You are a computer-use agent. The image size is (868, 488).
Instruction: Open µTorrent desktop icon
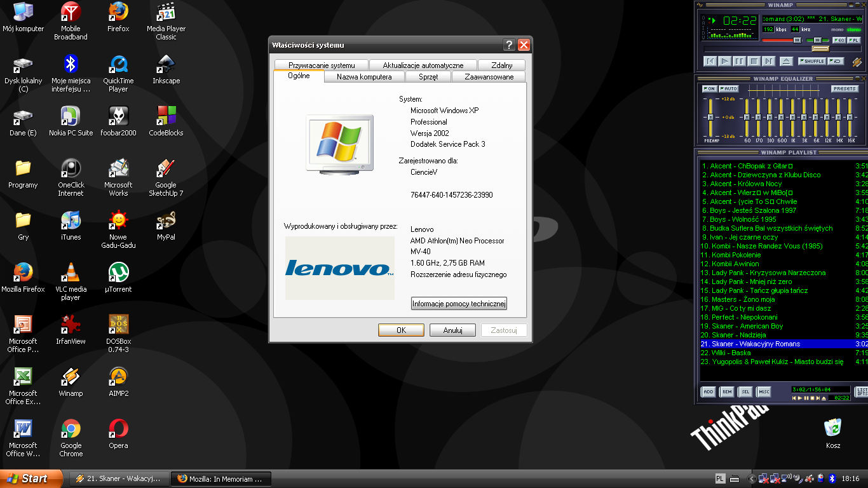[x=118, y=278]
